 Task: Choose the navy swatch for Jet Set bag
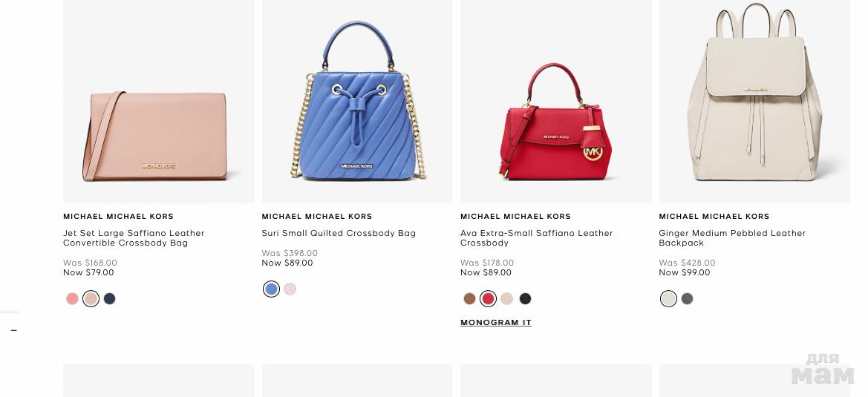[110, 298]
